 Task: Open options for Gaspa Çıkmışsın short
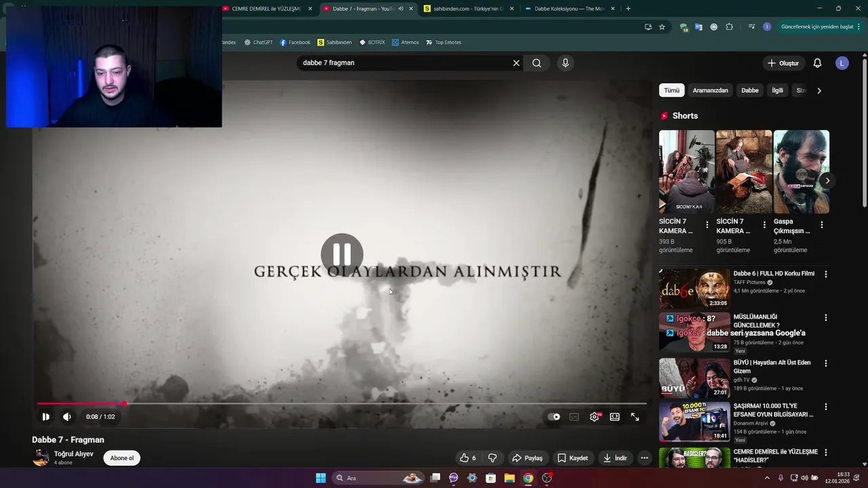point(821,224)
